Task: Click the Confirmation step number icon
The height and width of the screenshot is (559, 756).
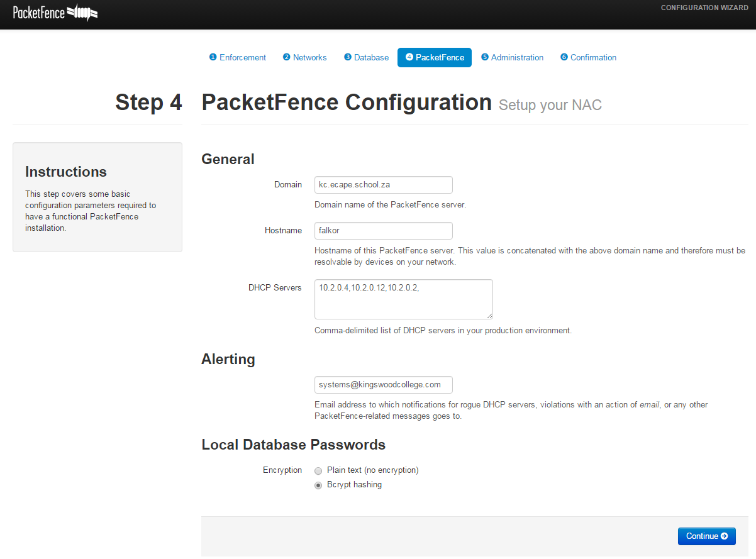Action: click(x=564, y=57)
